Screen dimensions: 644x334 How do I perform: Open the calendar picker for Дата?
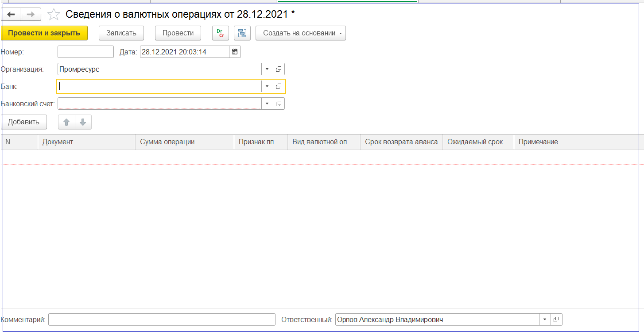pyautogui.click(x=235, y=52)
